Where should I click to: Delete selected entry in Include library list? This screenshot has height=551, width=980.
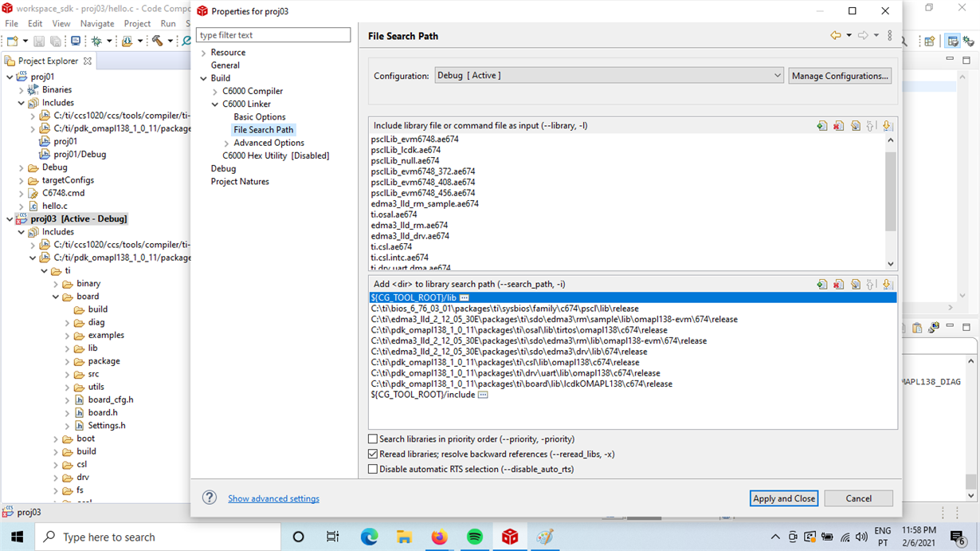click(x=838, y=126)
